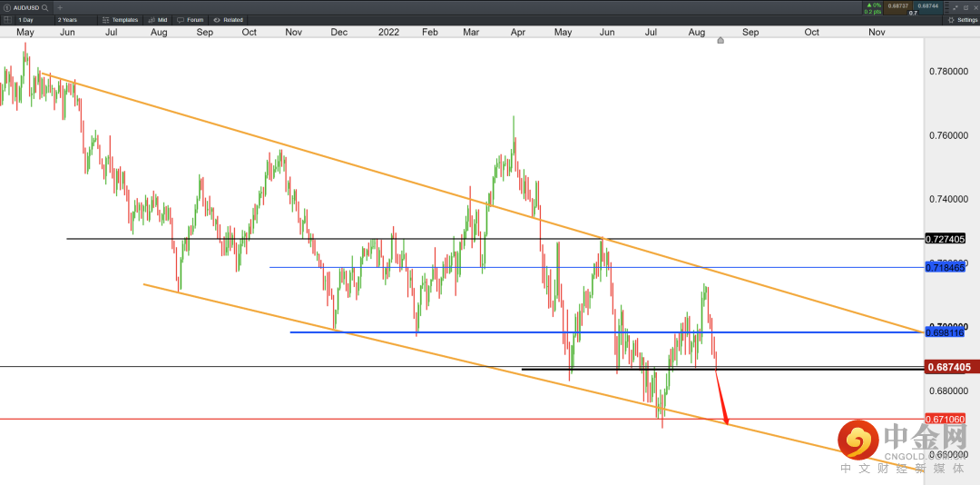Open the Forum panel

(x=191, y=20)
